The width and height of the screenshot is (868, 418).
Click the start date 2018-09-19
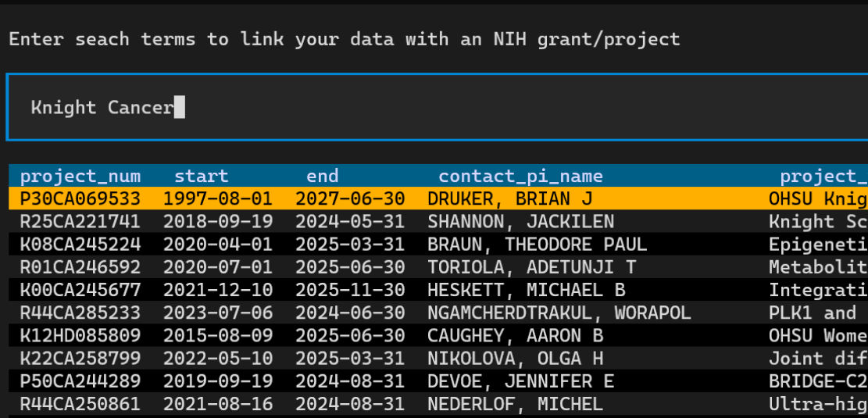pyautogui.click(x=218, y=222)
